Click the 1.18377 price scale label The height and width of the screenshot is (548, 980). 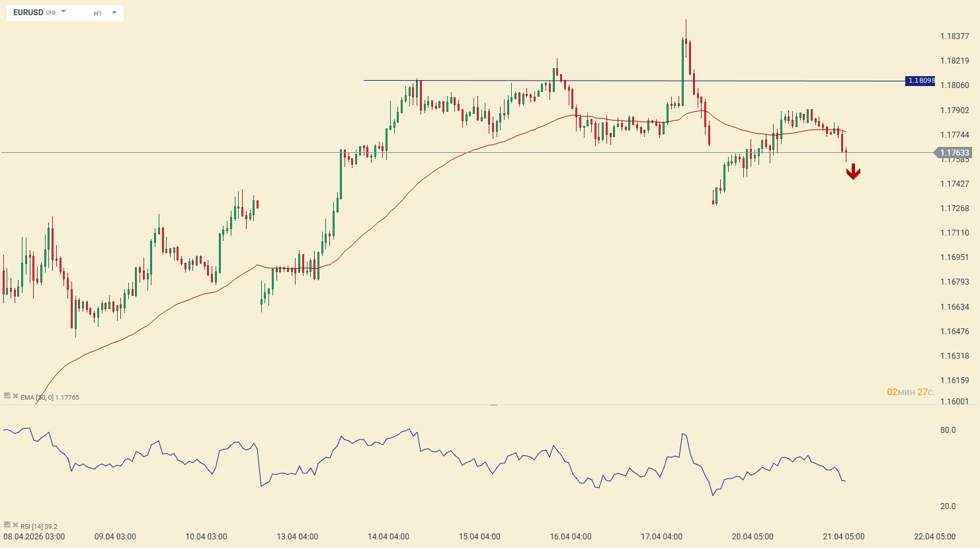pyautogui.click(x=954, y=36)
